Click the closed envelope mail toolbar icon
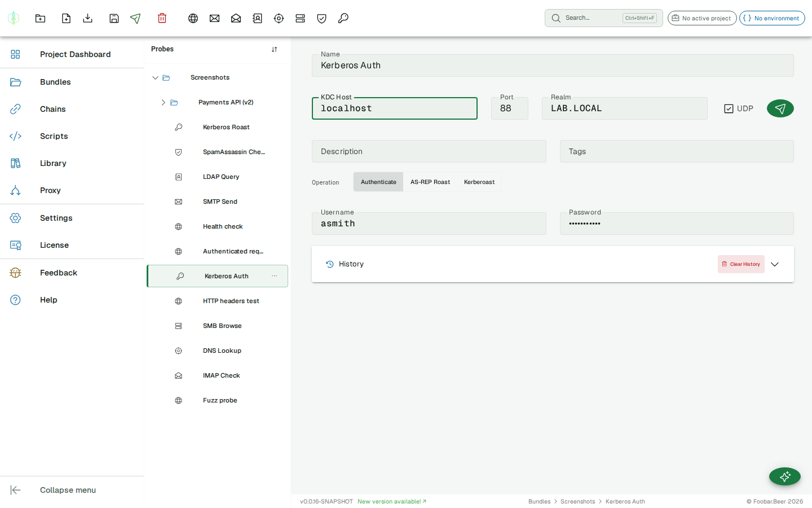The image size is (812, 508). click(x=214, y=18)
